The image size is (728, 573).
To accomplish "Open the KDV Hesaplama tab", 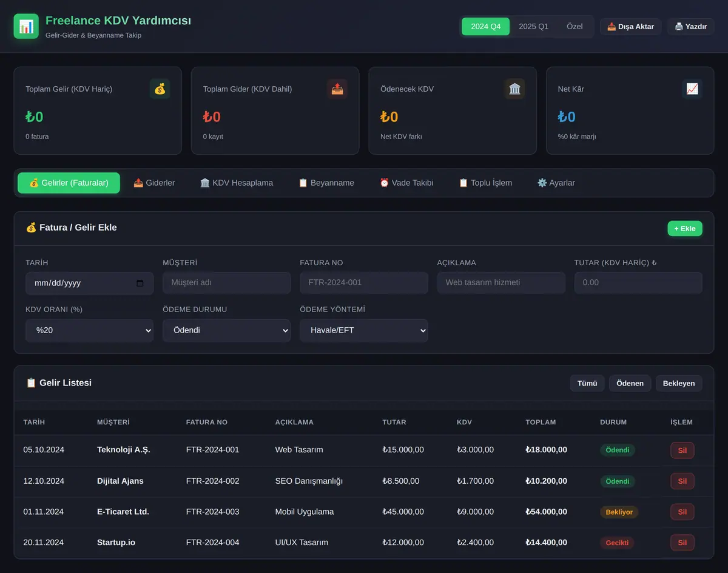I will point(237,183).
